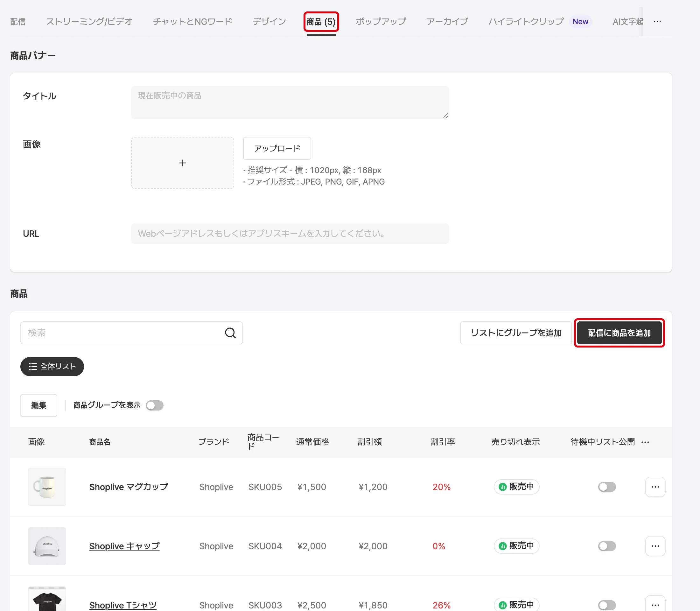The image size is (700, 611).
Task: Select the 全体リスト filter chip
Action: [x=52, y=367]
